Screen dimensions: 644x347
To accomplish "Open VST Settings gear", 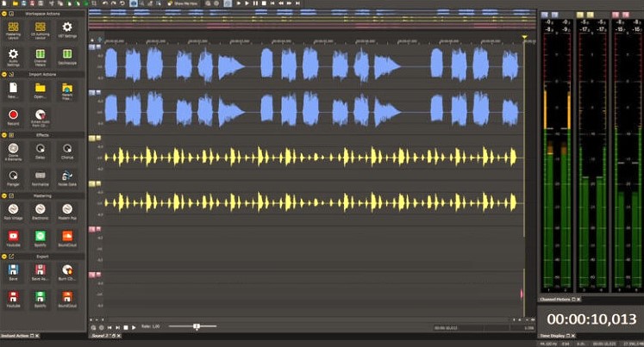I will click(x=67, y=30).
